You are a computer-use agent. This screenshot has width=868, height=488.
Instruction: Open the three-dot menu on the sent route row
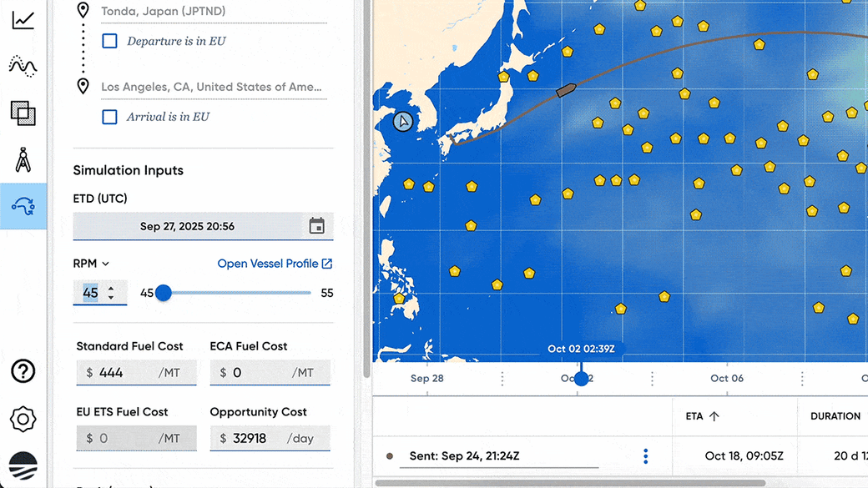(645, 456)
